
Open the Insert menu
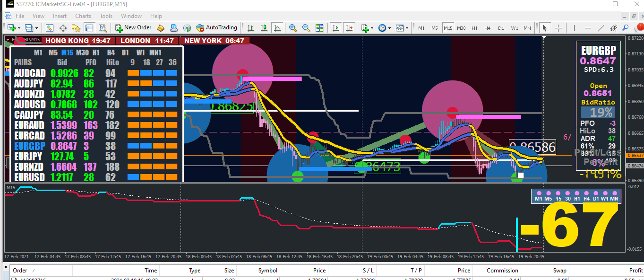point(60,16)
